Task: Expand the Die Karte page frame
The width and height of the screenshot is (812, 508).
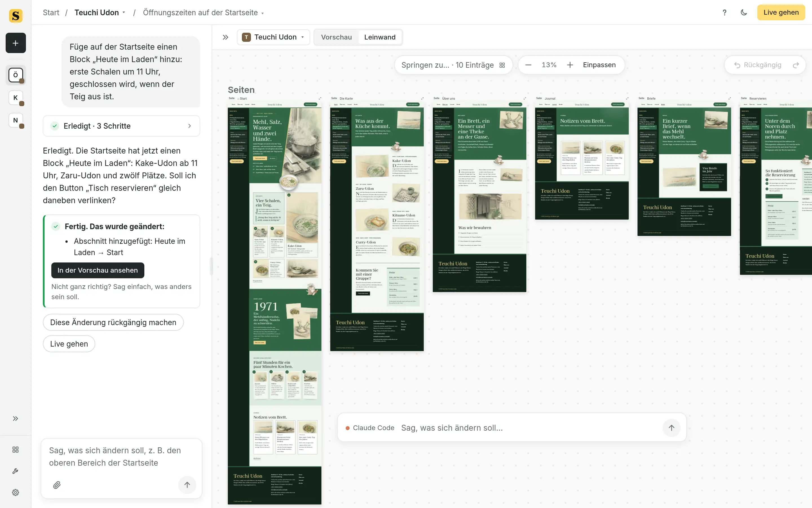Action: [422, 98]
